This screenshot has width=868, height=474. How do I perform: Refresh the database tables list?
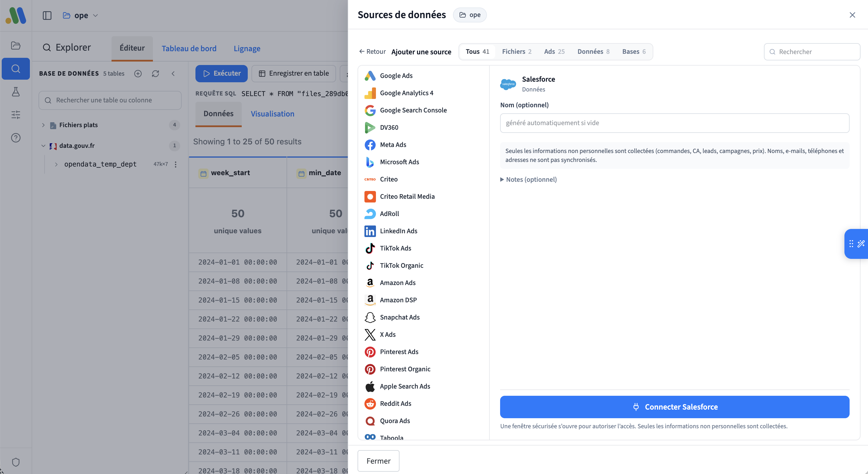(155, 74)
